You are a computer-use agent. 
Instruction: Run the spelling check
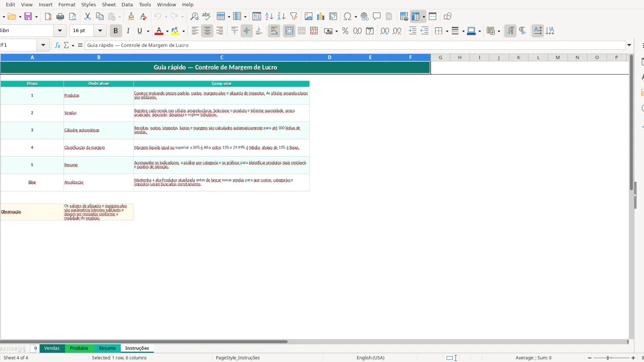[207, 17]
